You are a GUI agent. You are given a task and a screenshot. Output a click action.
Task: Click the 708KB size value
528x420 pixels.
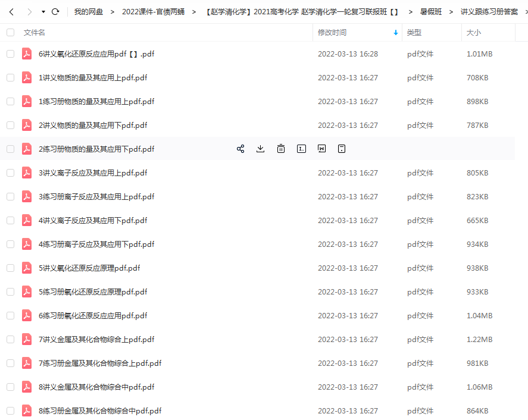click(477, 78)
